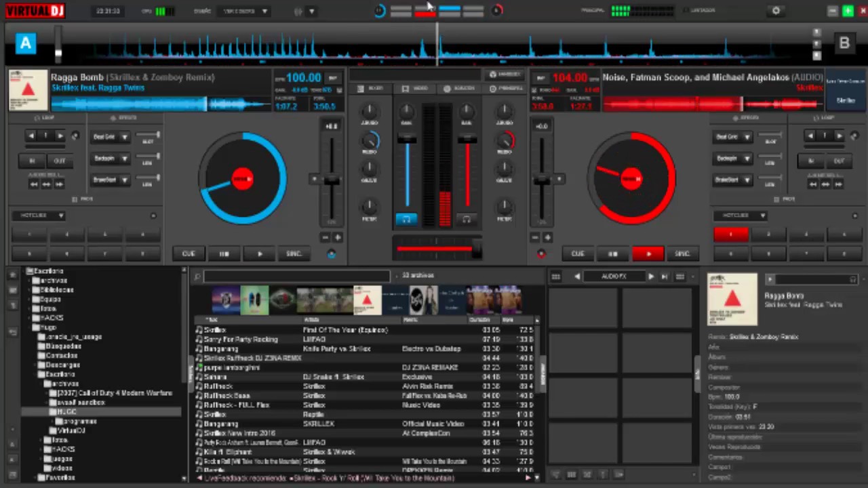Toggle the red vinyl mode icon on deck B
The image size is (868, 488).
click(540, 253)
